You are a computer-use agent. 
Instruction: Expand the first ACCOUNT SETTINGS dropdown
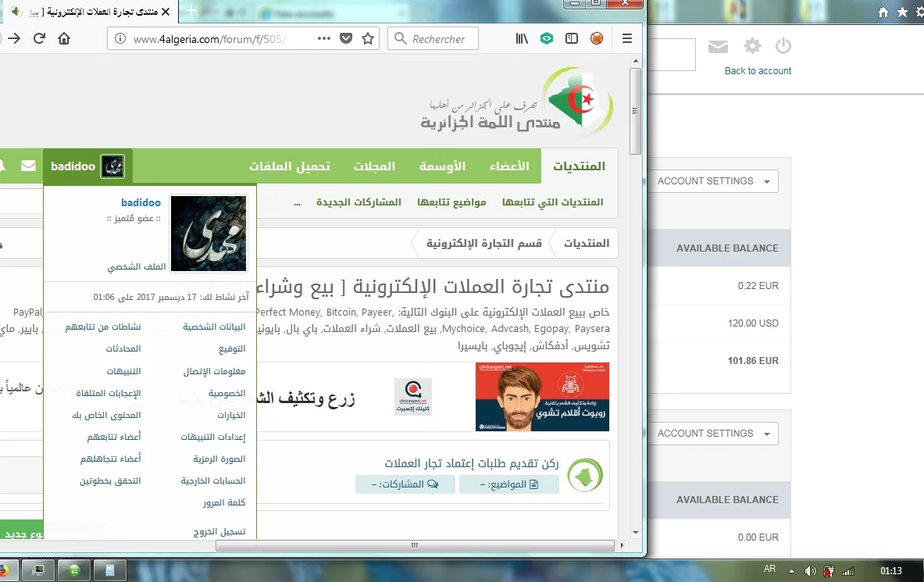[x=712, y=181]
